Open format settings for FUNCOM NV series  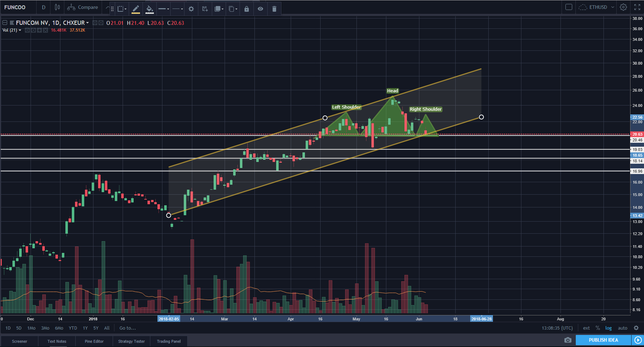click(101, 23)
